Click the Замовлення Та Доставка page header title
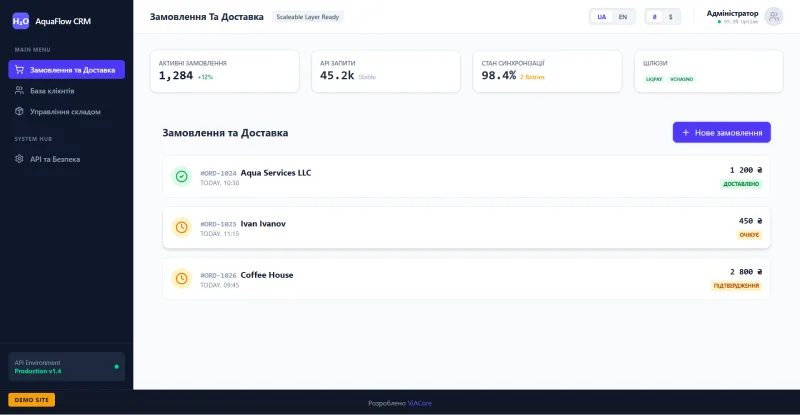The image size is (800, 415). [207, 17]
